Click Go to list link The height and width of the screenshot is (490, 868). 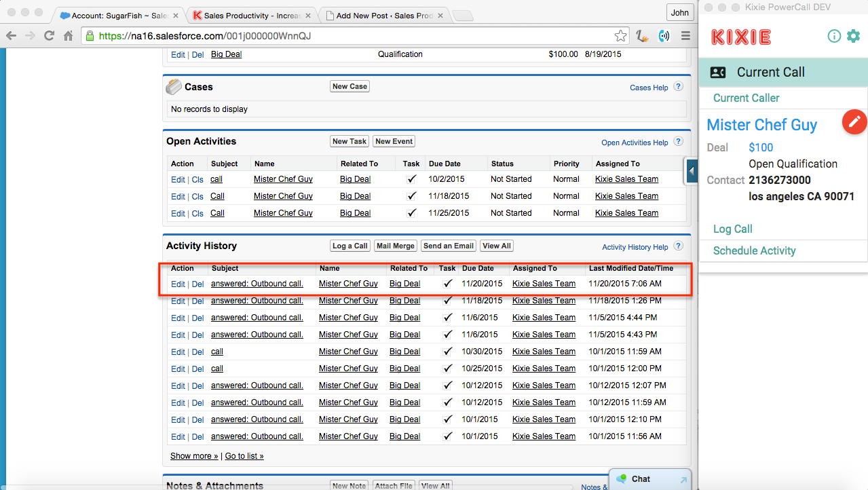(244, 456)
